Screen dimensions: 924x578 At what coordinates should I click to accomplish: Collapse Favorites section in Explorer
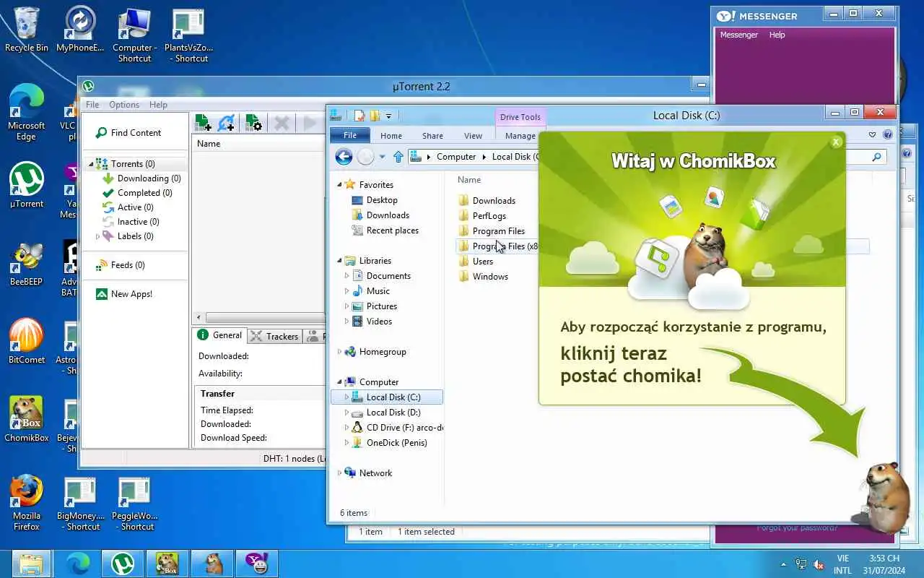point(340,185)
